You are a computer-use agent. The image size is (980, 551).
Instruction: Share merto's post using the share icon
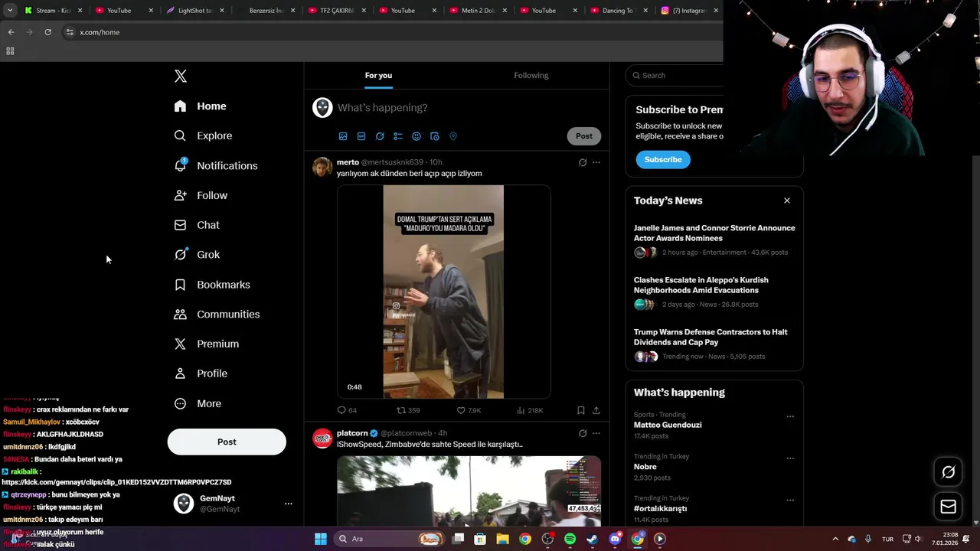point(596,410)
